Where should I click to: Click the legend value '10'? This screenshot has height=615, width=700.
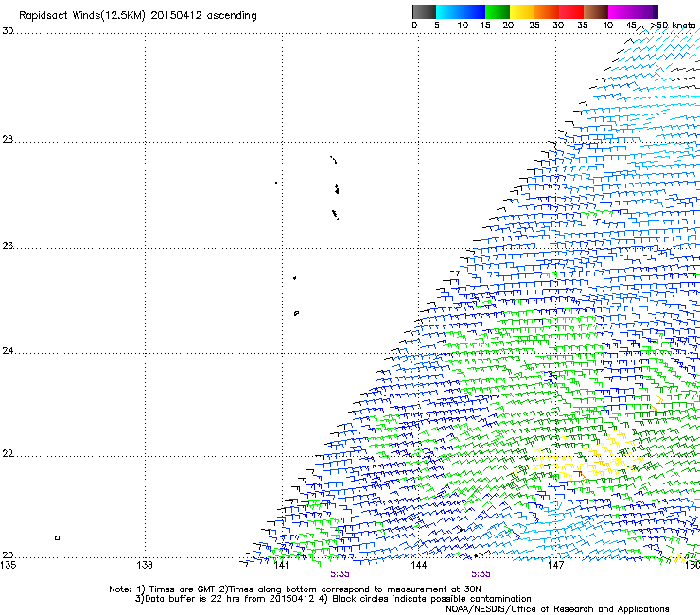(x=463, y=26)
